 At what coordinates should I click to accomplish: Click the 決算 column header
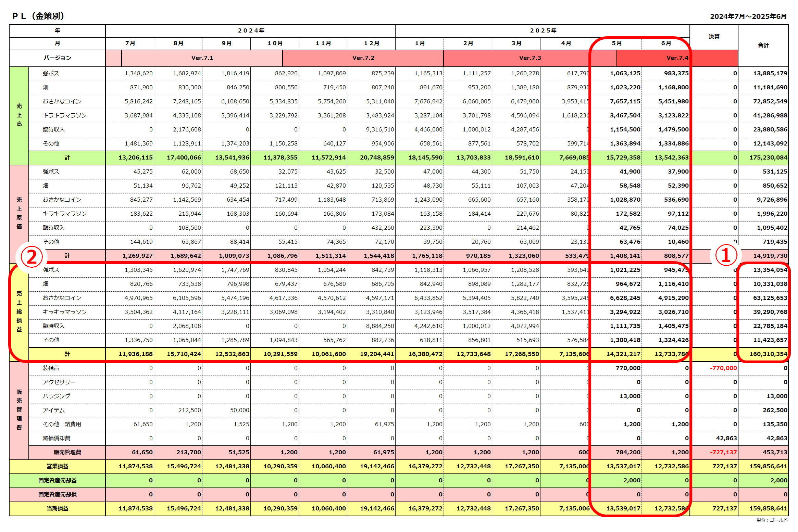[714, 37]
